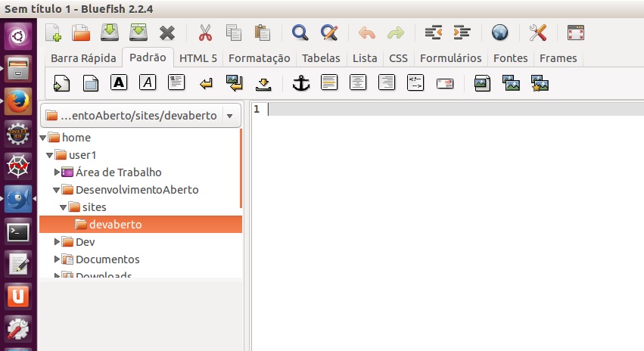Open the Find magnifier tool
Screen dimensions: 644x351
300,33
